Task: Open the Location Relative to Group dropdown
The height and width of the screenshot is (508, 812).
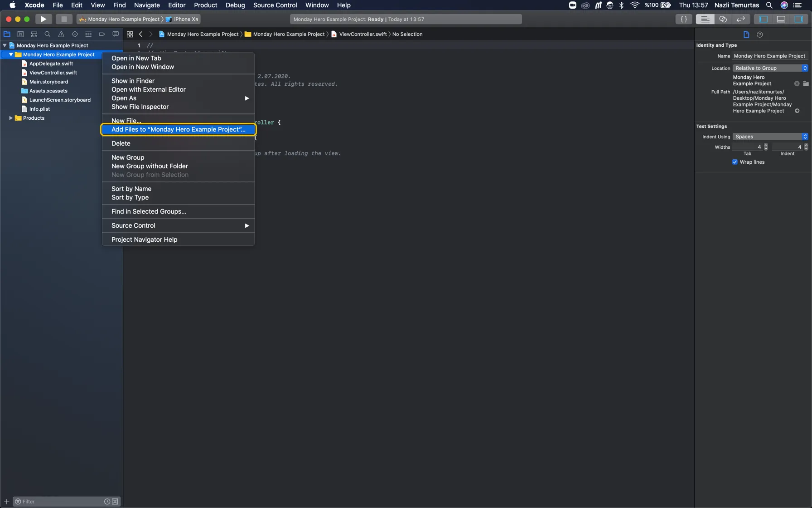Action: (x=770, y=68)
